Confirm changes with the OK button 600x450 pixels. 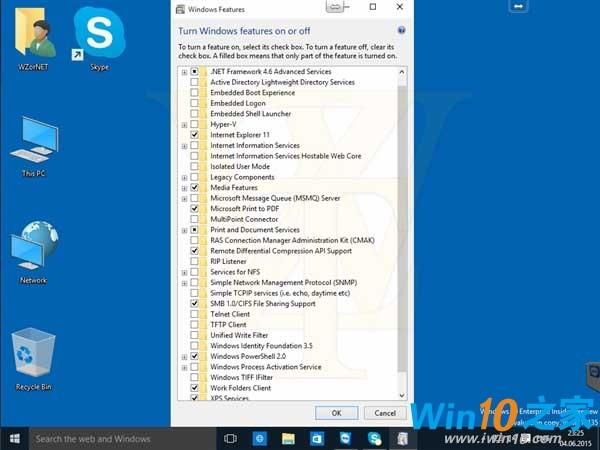336,413
